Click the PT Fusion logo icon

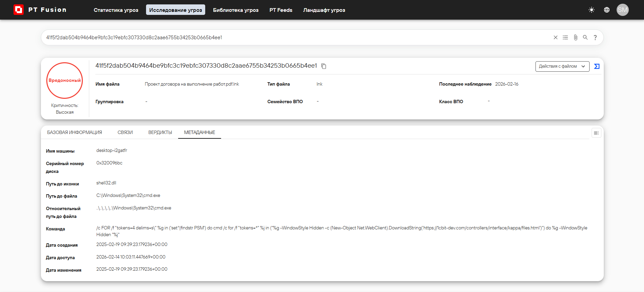[19, 10]
